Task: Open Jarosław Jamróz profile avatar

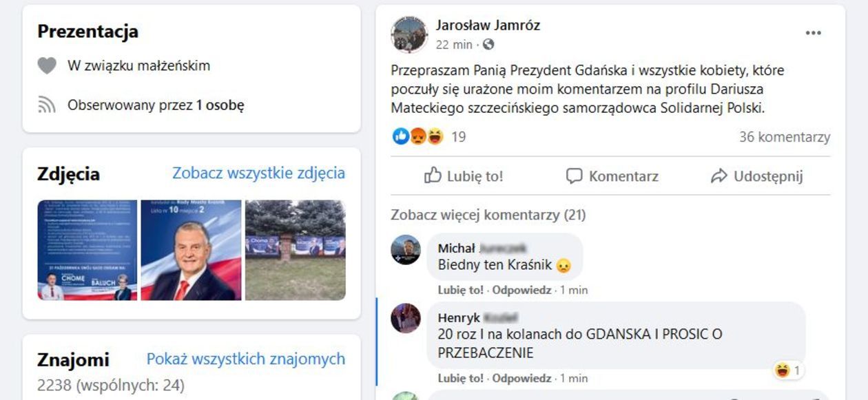Action: pyautogui.click(x=410, y=34)
